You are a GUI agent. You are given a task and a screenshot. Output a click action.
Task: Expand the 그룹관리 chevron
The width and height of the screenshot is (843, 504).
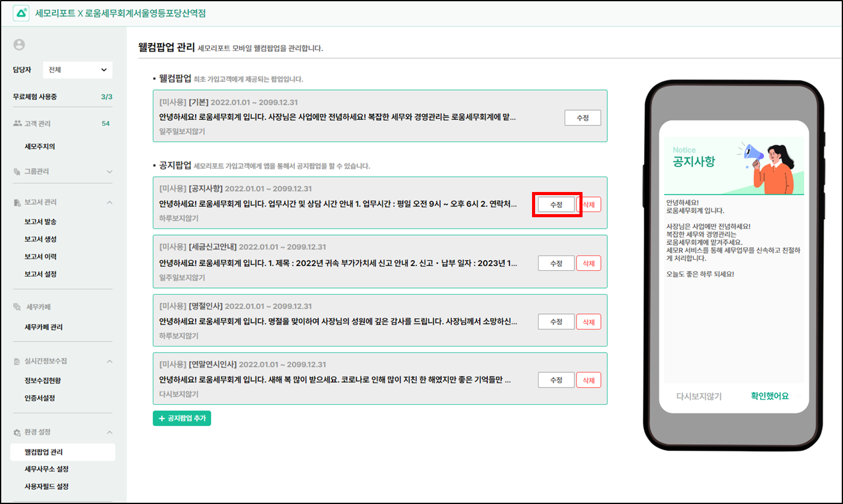click(x=110, y=172)
